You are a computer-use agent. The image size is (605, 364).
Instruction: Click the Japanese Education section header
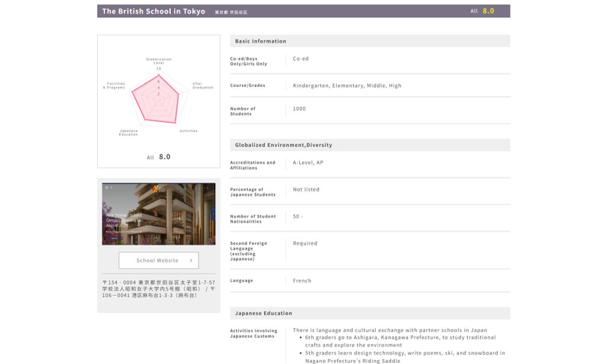tap(370, 313)
